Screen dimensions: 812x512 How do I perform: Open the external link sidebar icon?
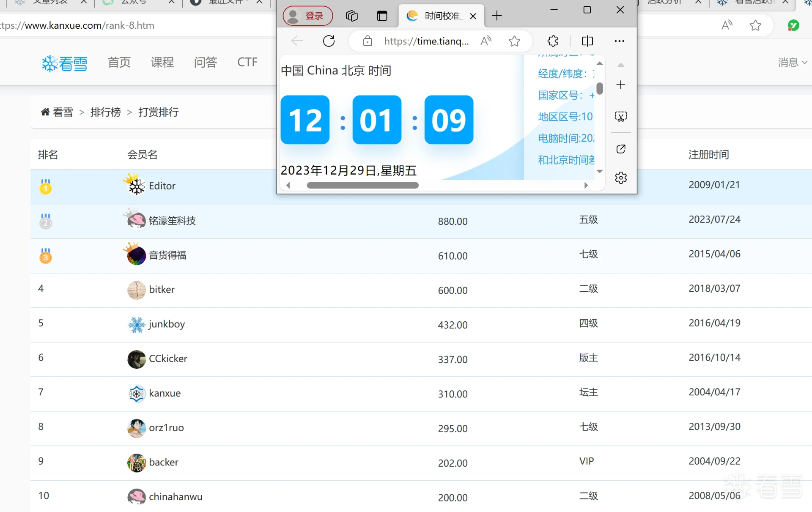pyautogui.click(x=621, y=149)
